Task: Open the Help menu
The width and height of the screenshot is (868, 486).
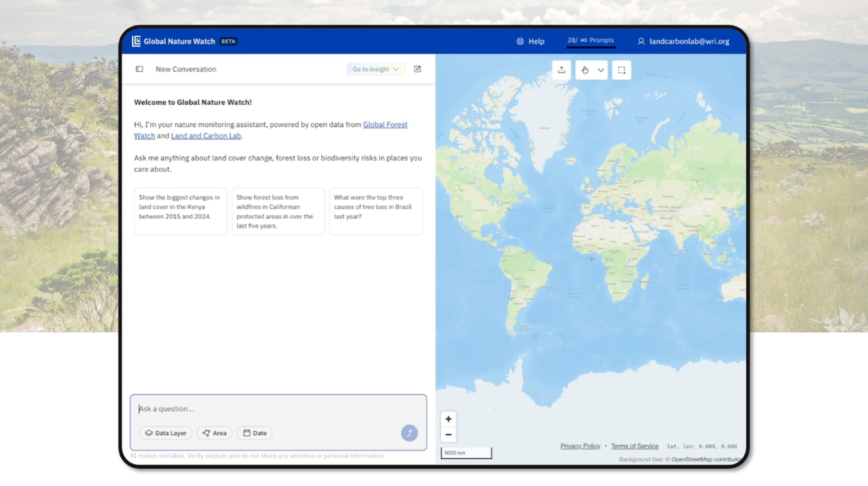Action: 531,41
